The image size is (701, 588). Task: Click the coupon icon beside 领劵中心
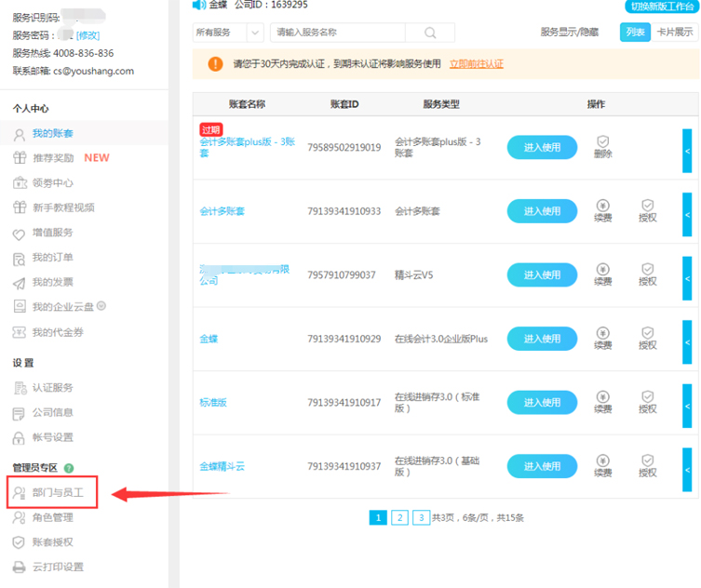[20, 182]
